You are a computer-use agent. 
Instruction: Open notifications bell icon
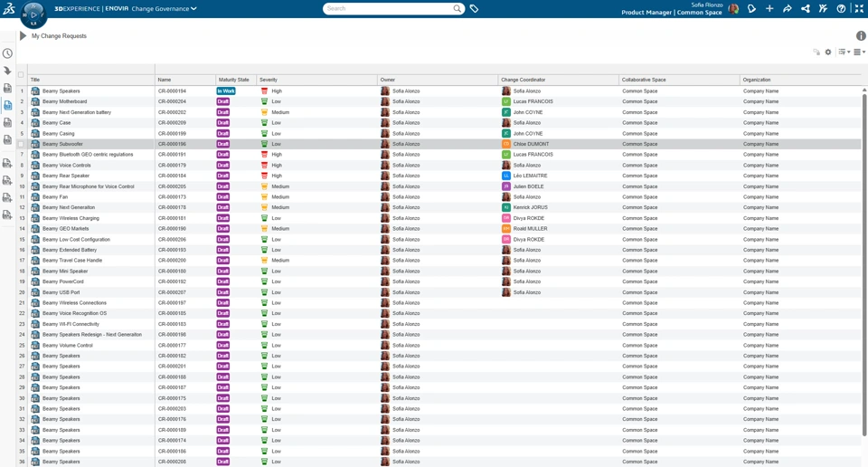coord(751,8)
